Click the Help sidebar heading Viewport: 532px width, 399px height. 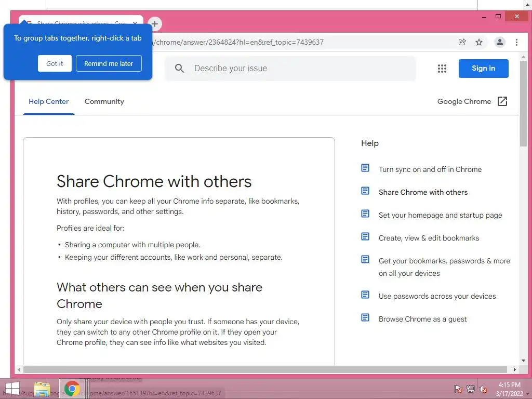coord(370,143)
